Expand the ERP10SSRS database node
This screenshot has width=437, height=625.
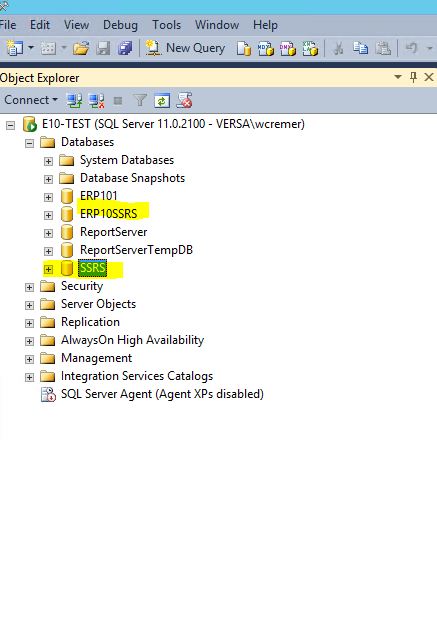pos(48,215)
